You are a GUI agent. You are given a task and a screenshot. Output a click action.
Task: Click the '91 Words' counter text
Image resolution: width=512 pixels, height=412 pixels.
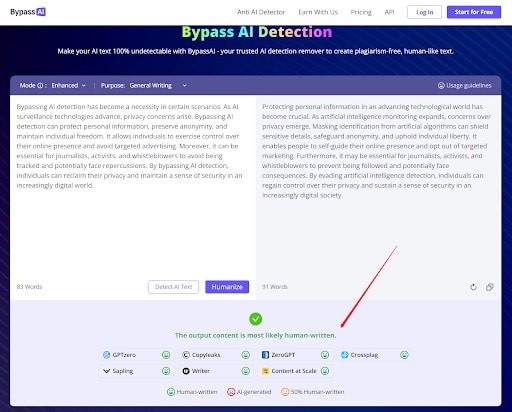point(275,287)
